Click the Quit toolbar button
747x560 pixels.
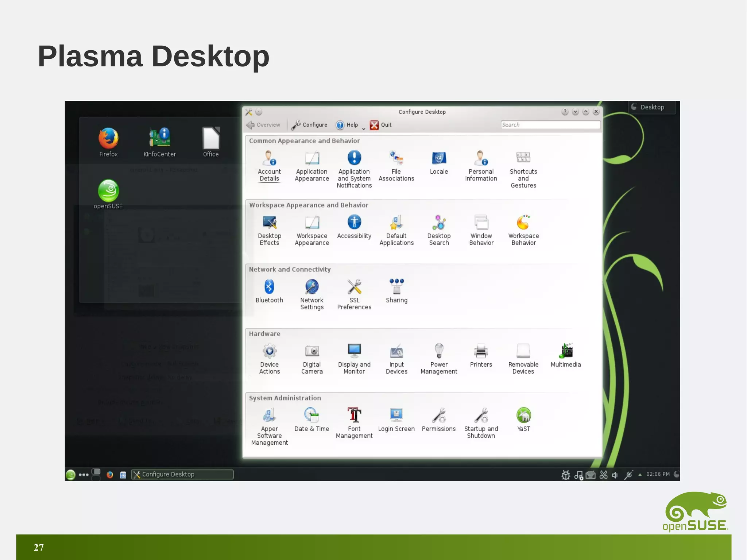(x=380, y=125)
